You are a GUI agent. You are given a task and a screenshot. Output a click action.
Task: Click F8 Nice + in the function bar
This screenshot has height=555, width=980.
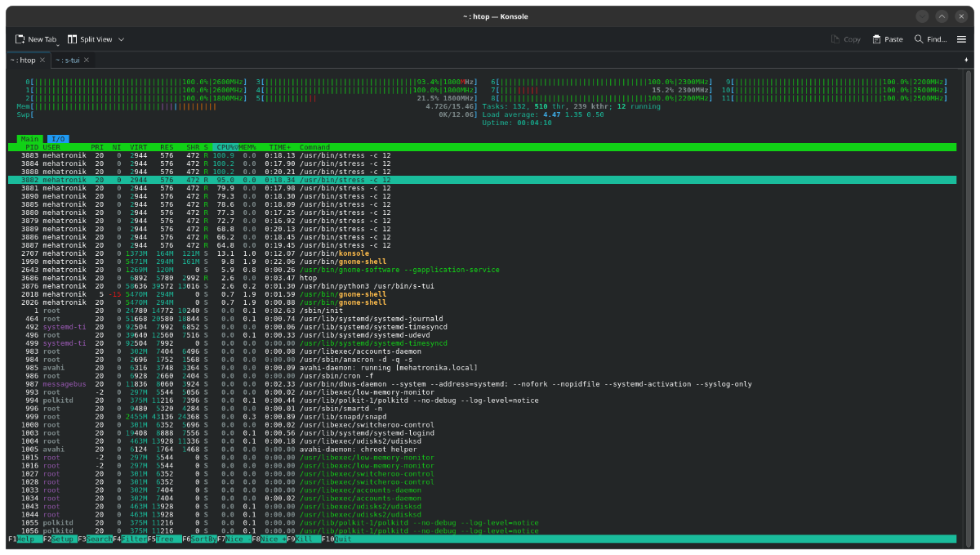click(268, 539)
